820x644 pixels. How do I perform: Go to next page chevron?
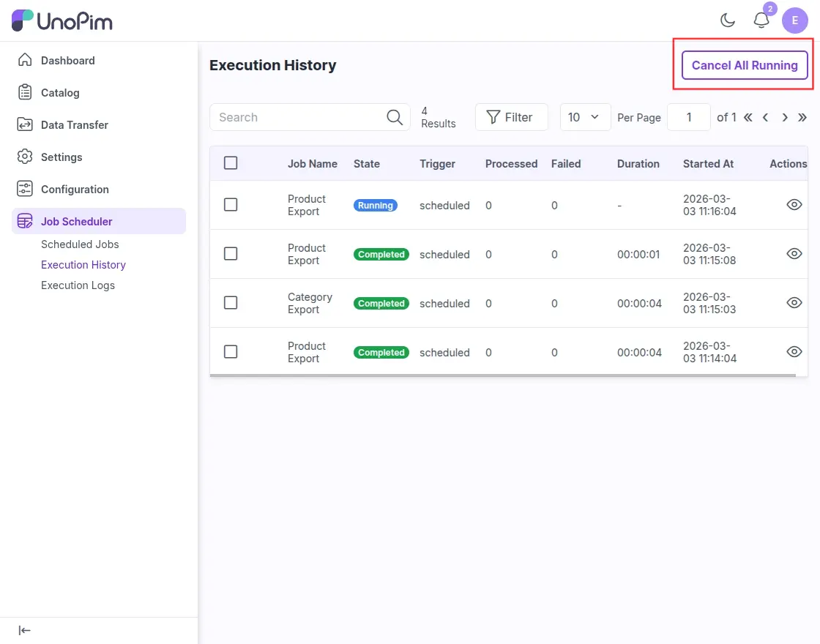[x=784, y=117]
